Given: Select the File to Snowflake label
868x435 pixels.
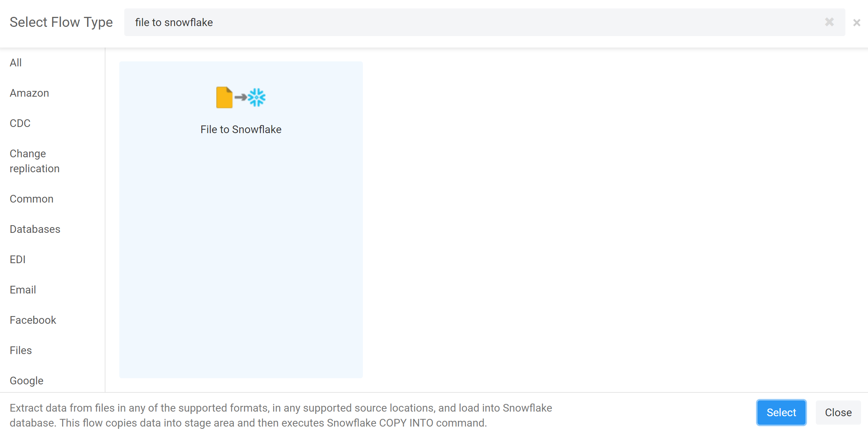Looking at the screenshot, I should point(241,129).
